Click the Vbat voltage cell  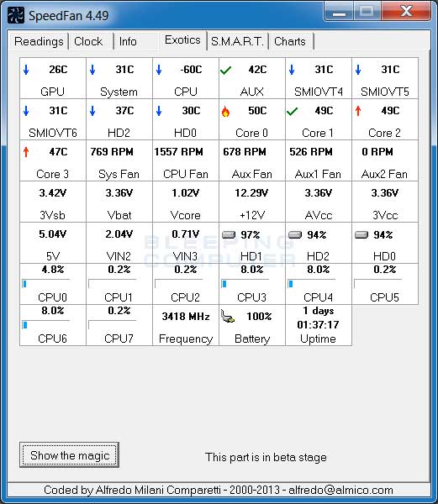click(119, 202)
